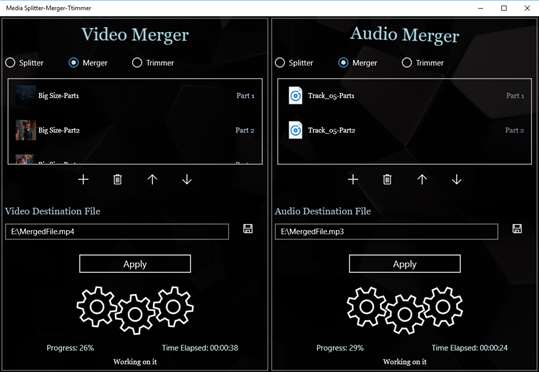Click Part 1 label of Track_05-Part1
539x372 pixels.
(515, 96)
